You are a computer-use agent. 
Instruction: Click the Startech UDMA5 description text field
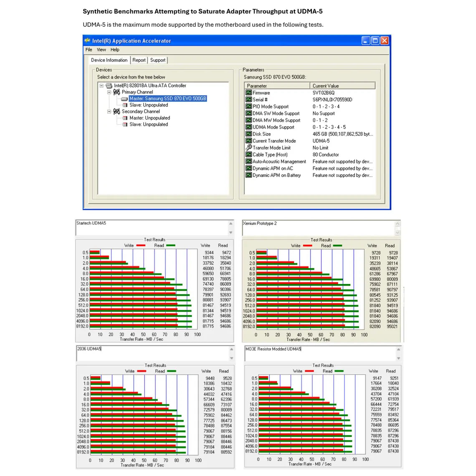coord(152,228)
